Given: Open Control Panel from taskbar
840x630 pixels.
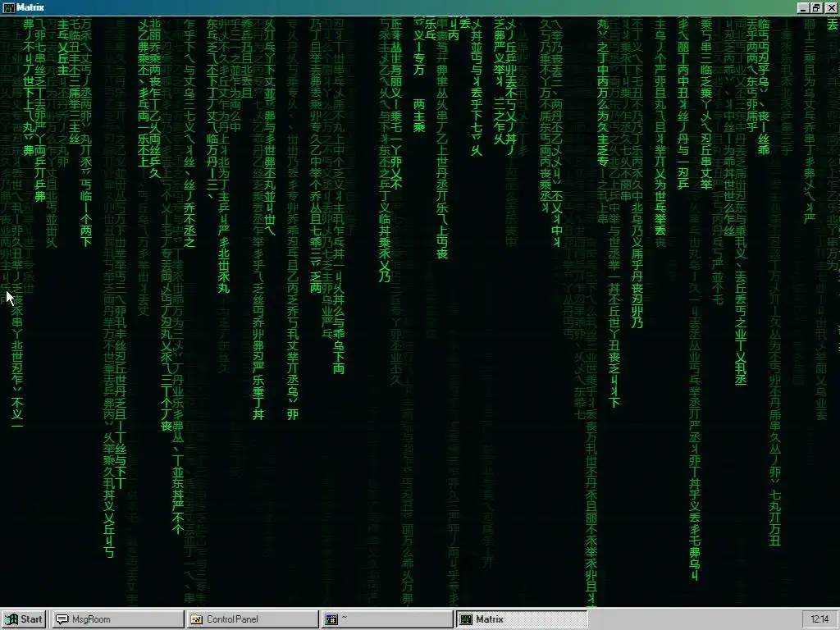Looking at the screenshot, I should click(253, 619).
